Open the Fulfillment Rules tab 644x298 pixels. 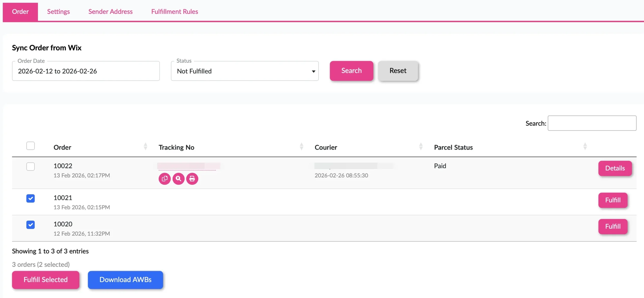click(174, 12)
